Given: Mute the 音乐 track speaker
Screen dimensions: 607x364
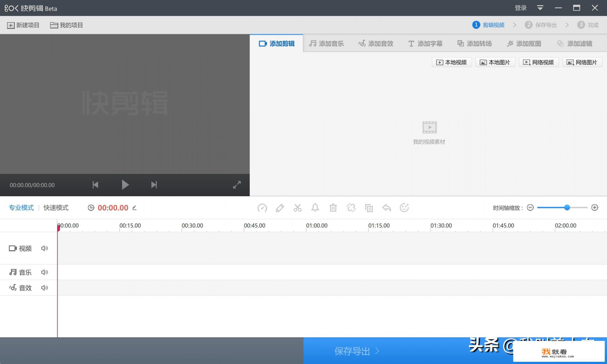Looking at the screenshot, I should pyautogui.click(x=44, y=272).
